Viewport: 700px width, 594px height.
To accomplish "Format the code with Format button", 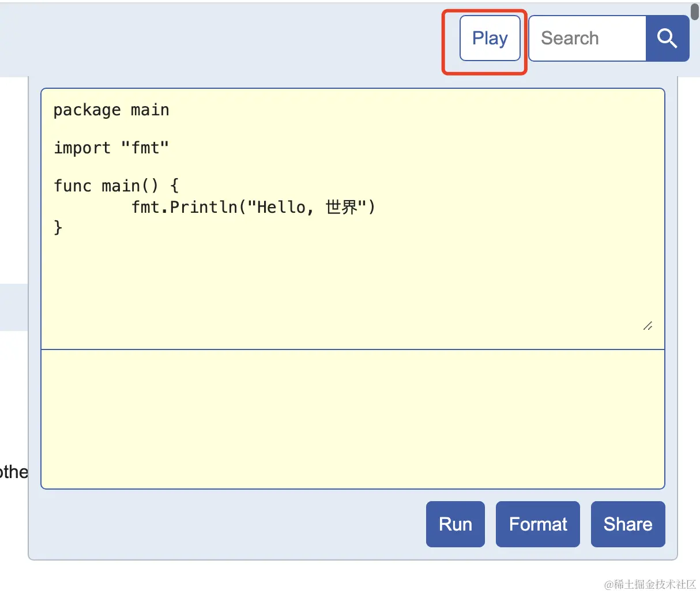I will (537, 524).
